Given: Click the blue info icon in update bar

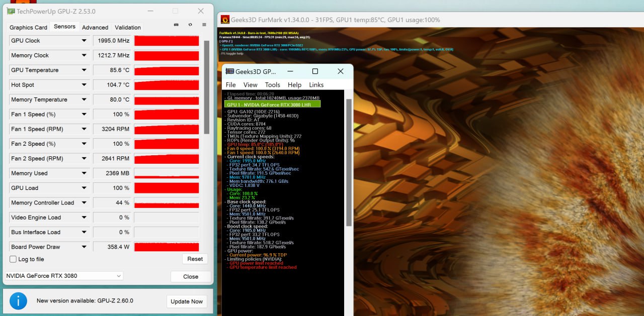Looking at the screenshot, I should 19,301.
